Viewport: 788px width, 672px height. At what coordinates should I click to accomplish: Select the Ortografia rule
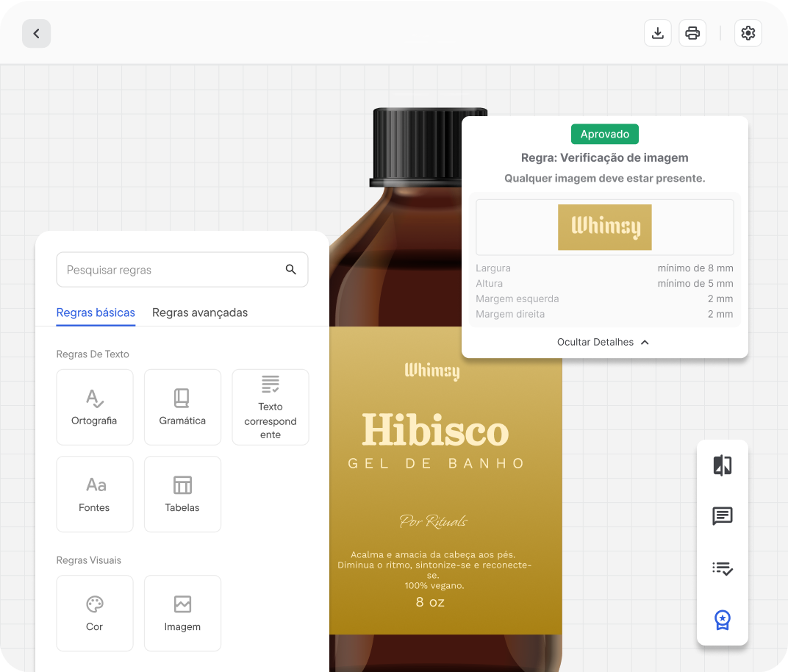click(95, 407)
